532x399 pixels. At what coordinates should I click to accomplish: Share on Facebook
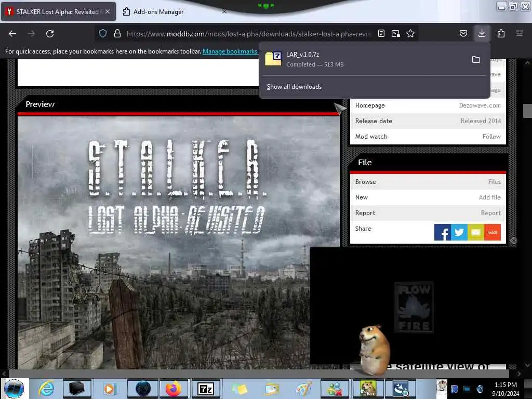coord(443,232)
